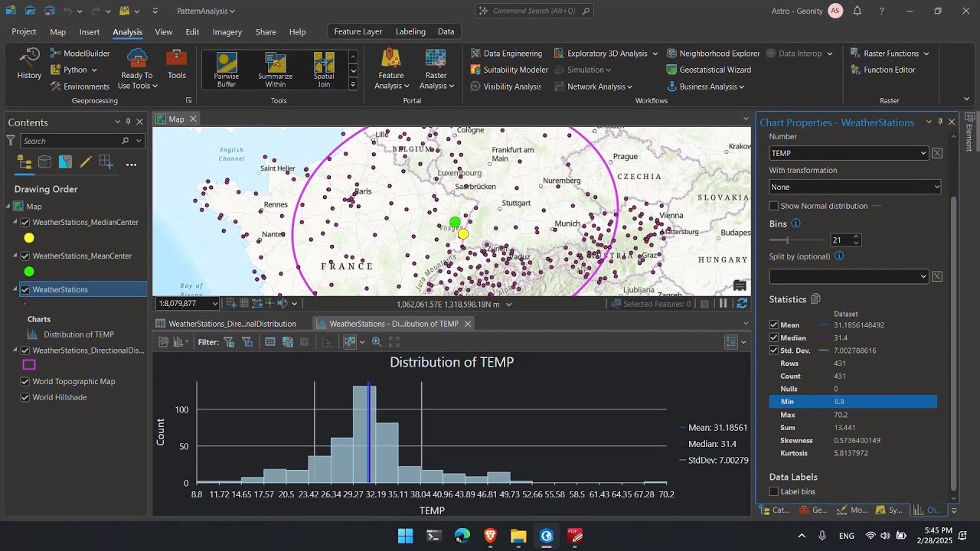Refresh the map view
The width and height of the screenshot is (980, 551).
pyautogui.click(x=742, y=304)
